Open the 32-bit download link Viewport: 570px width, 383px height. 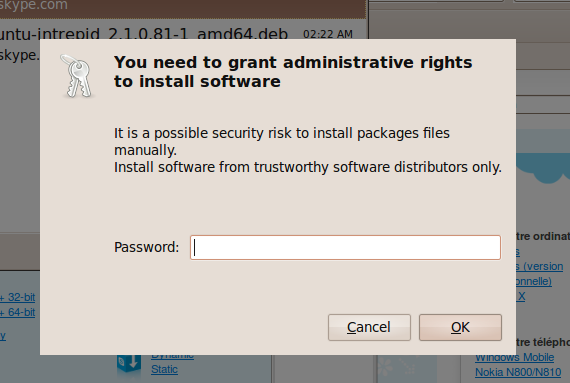[x=17, y=297]
